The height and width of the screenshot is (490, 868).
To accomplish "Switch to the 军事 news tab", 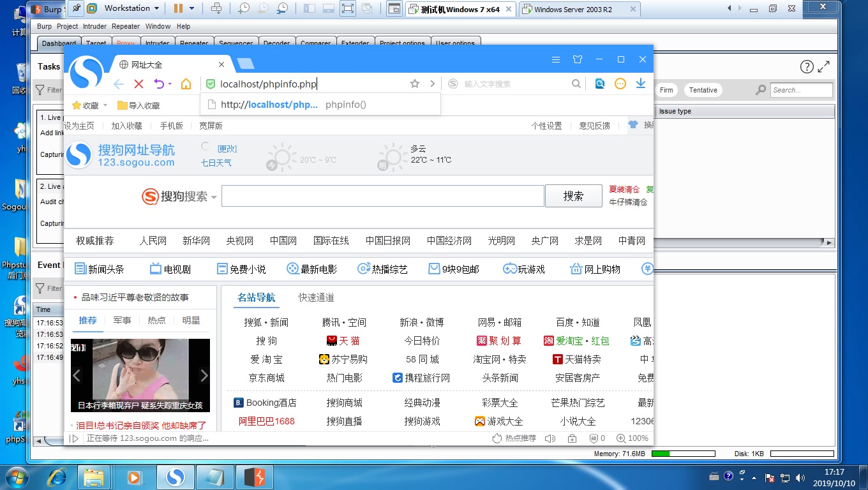I will [x=122, y=320].
